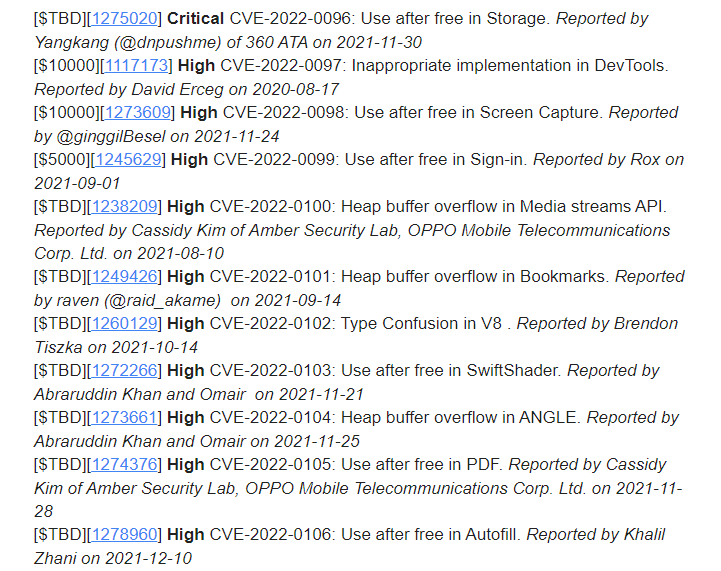Click the text CVE-2022-0102
The image size is (721, 571).
click(x=270, y=323)
